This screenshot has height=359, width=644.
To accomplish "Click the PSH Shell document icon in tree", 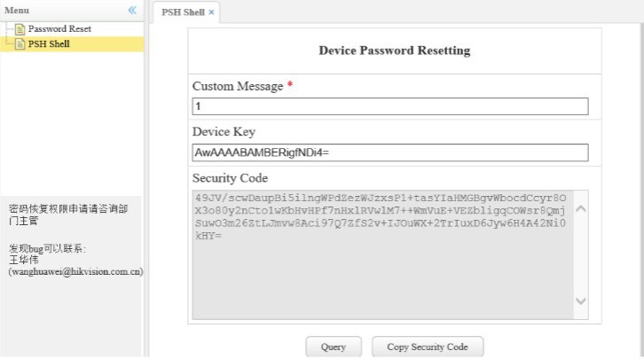I will [20, 43].
